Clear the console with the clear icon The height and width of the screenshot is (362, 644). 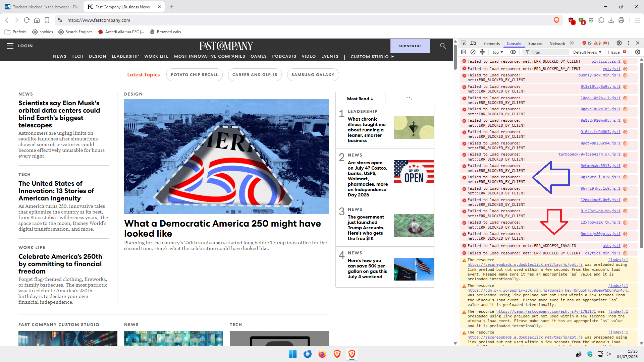click(x=473, y=52)
